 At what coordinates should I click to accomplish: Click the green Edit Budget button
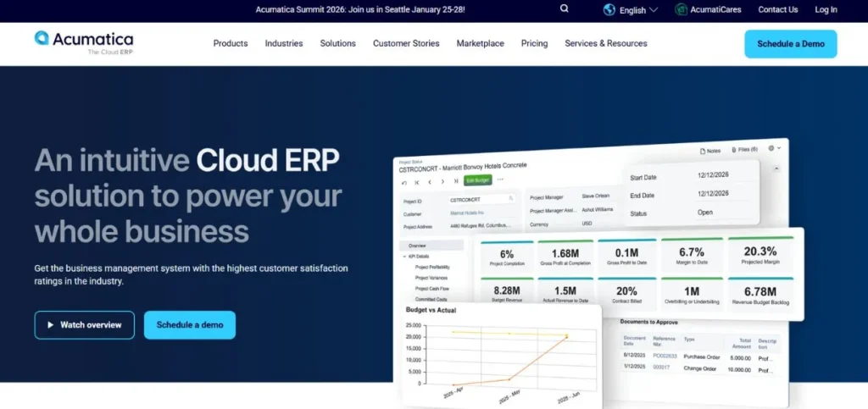478,180
